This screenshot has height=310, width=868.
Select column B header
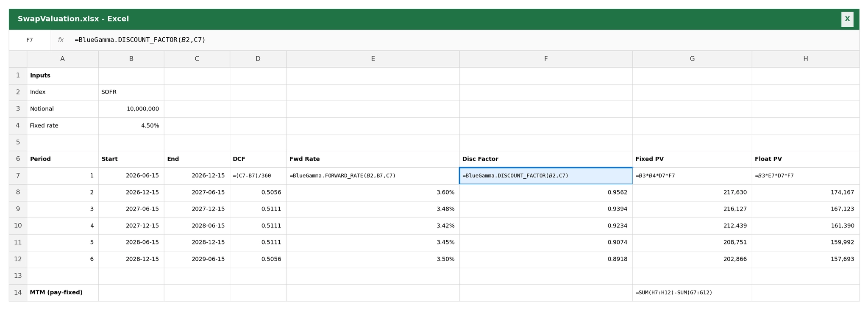pos(131,59)
